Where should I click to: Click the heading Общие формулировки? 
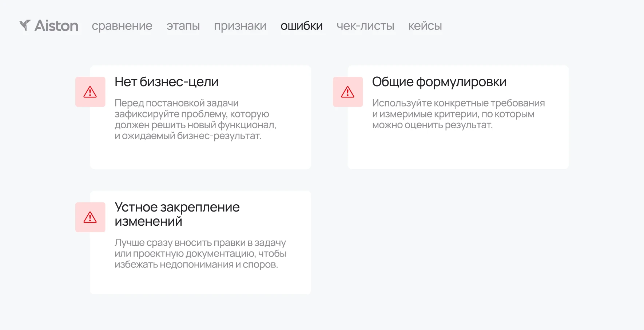[x=439, y=82]
